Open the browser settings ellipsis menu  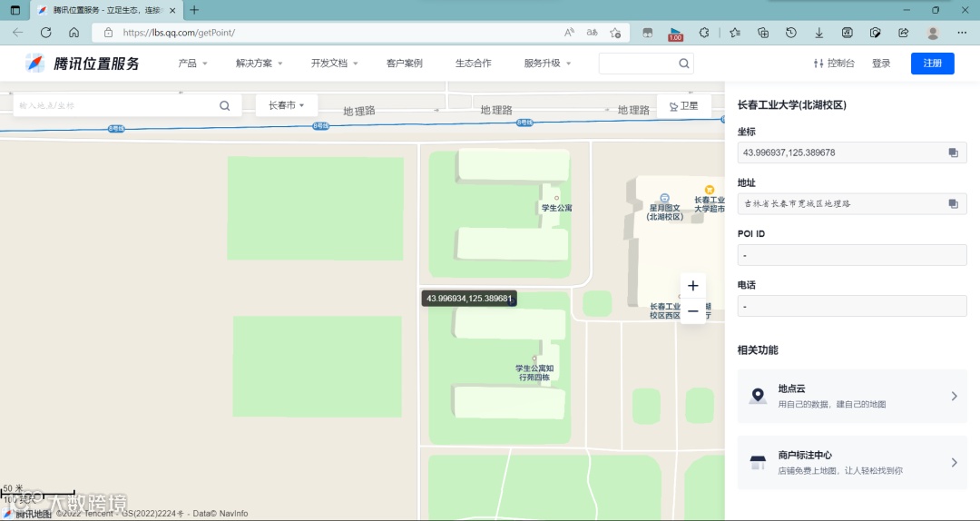(963, 33)
